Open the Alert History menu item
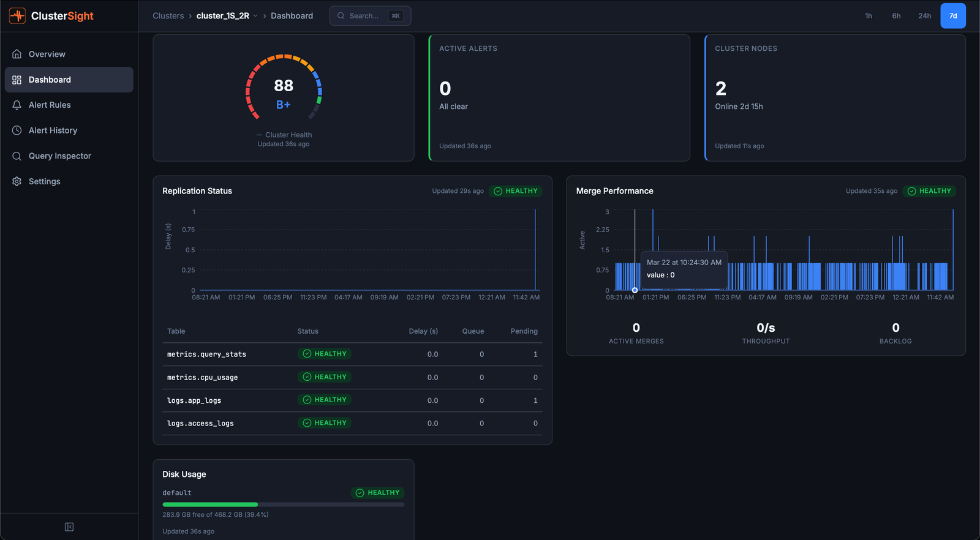The height and width of the screenshot is (540, 980). [x=53, y=130]
